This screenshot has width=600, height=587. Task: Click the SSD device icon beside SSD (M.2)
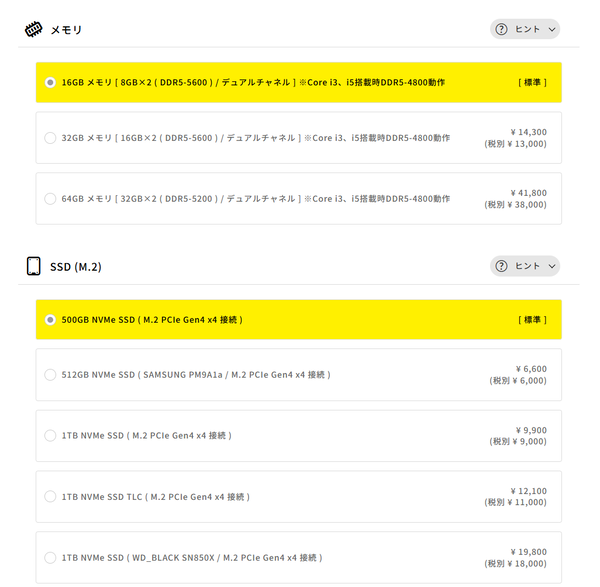click(x=33, y=266)
